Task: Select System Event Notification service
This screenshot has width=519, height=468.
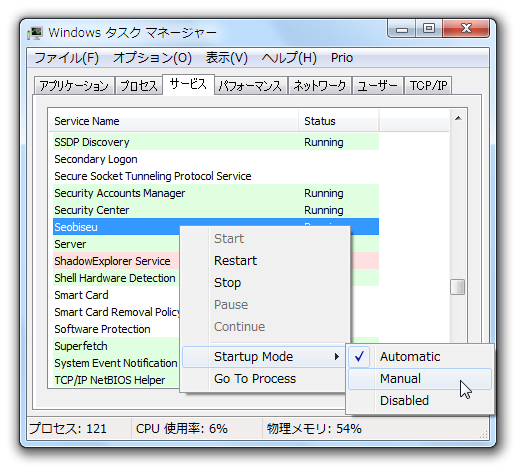Action: [x=116, y=363]
